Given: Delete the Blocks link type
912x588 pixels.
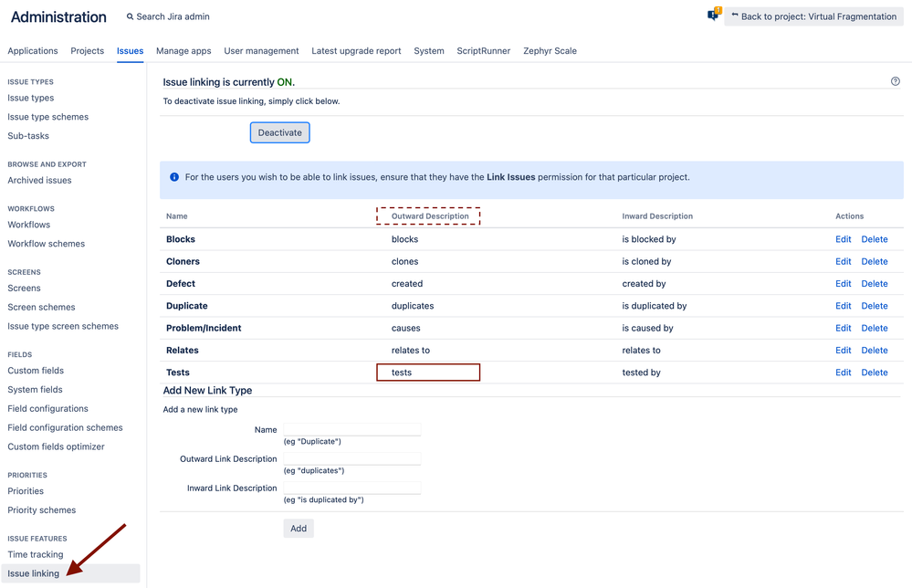Looking at the screenshot, I should click(875, 239).
